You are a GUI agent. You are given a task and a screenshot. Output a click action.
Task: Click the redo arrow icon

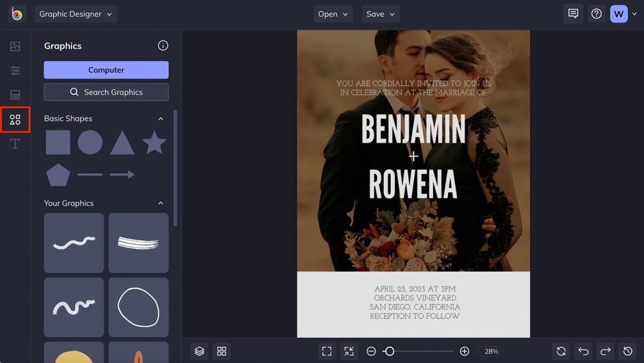(x=605, y=351)
